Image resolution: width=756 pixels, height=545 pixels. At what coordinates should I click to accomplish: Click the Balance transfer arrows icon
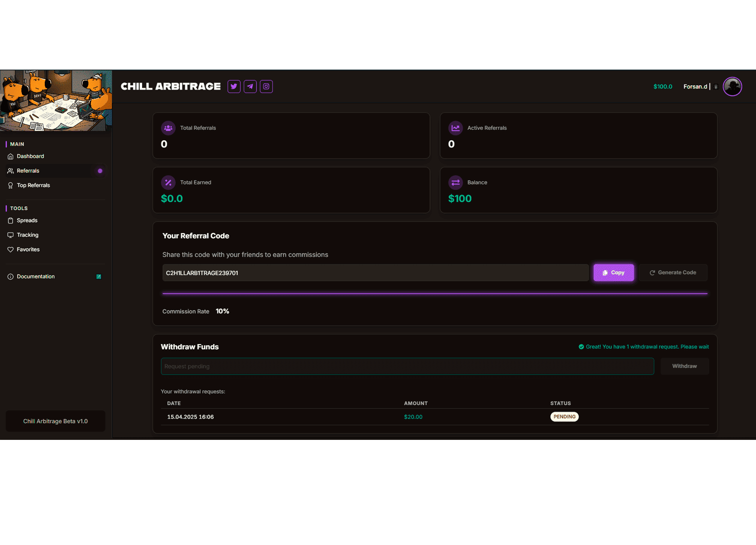[x=455, y=182]
